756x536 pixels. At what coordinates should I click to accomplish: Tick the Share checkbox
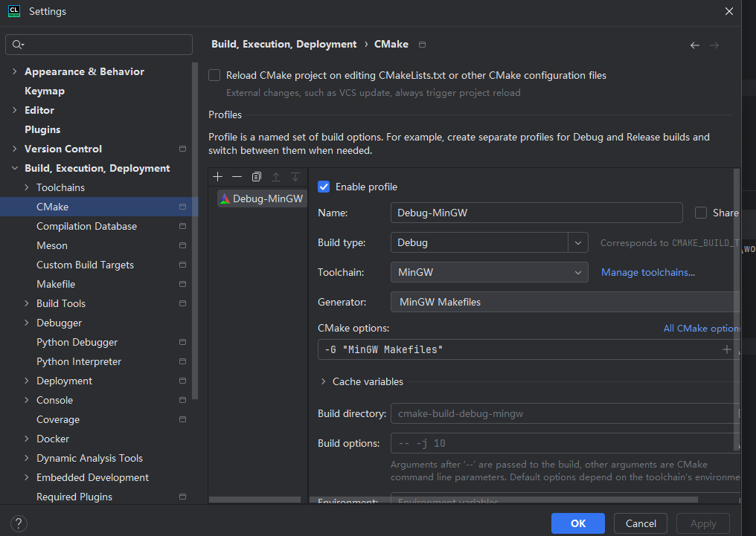[x=700, y=213]
